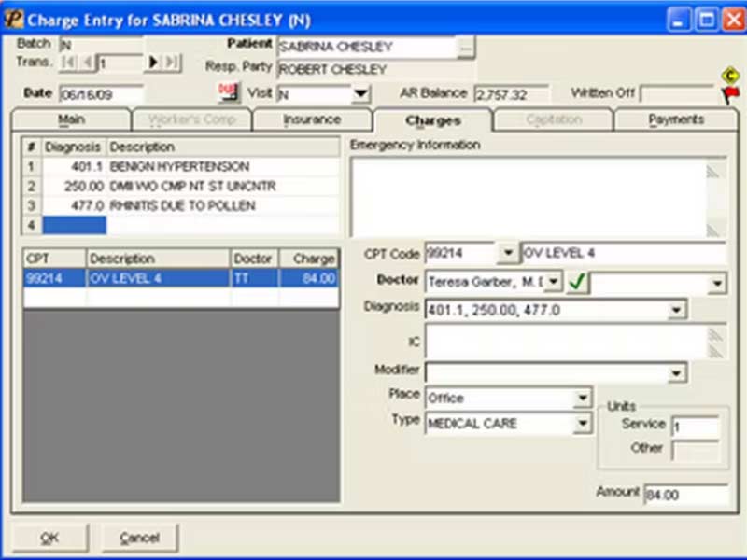
Task: Open the calendar icon beside Date
Action: point(229,92)
